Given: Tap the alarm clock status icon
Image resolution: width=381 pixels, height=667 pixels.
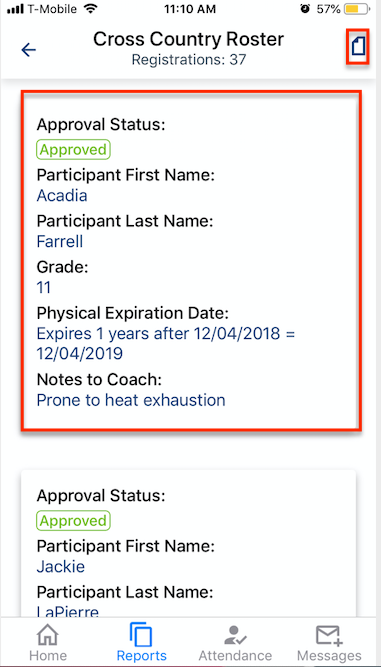Looking at the screenshot, I should pos(305,9).
